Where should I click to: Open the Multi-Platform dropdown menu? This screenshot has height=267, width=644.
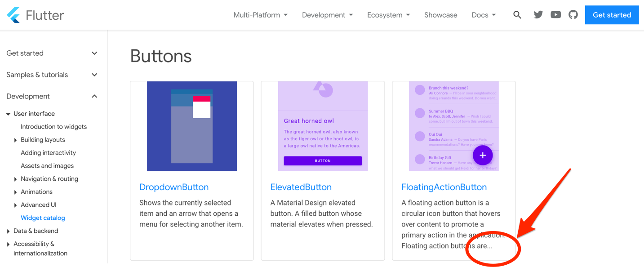260,15
